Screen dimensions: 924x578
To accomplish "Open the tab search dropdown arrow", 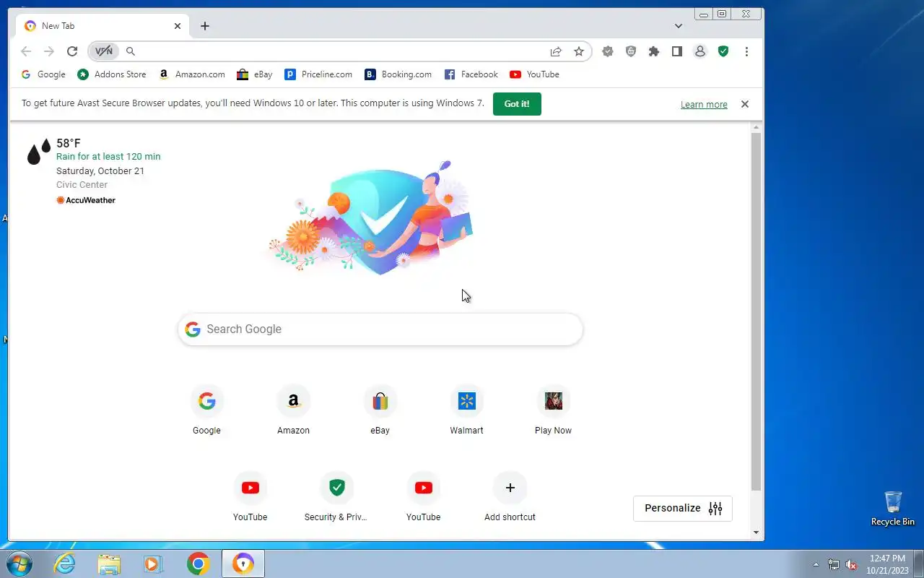I will coord(679,26).
